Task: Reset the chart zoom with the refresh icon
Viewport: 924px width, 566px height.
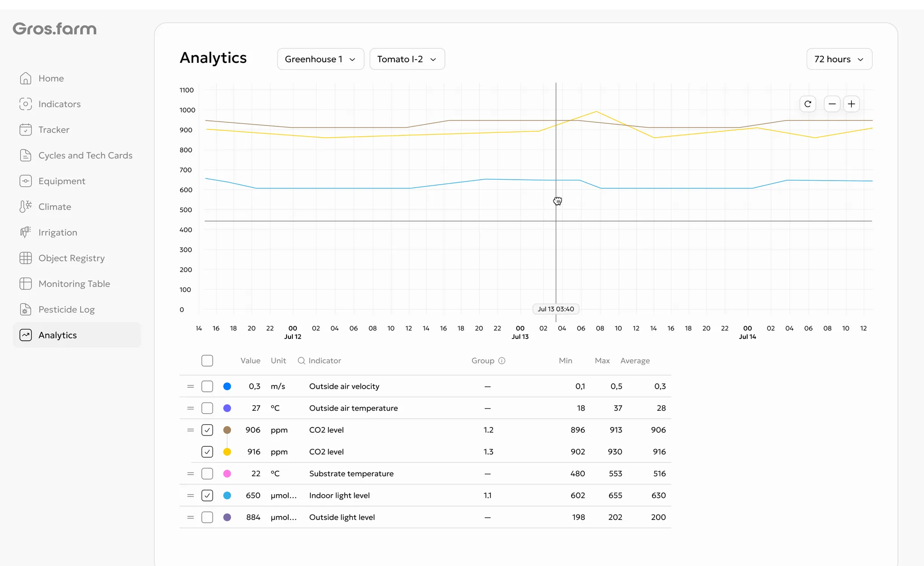Action: tap(808, 104)
